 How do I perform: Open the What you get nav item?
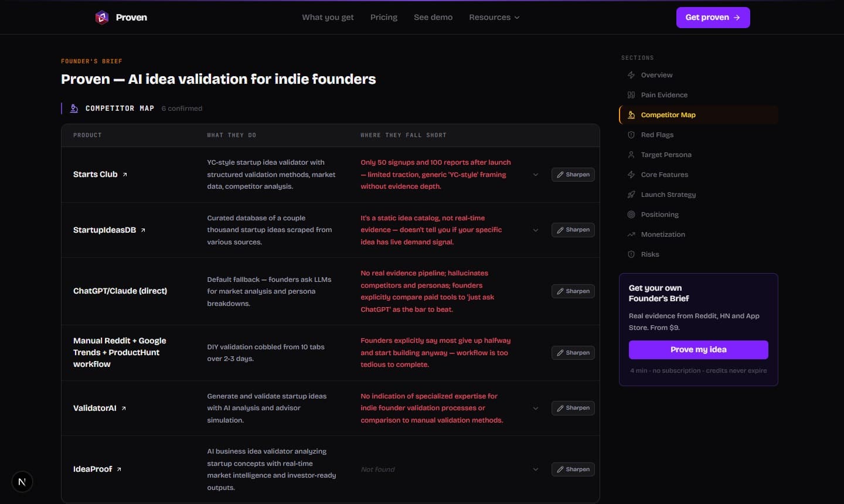[x=328, y=18]
